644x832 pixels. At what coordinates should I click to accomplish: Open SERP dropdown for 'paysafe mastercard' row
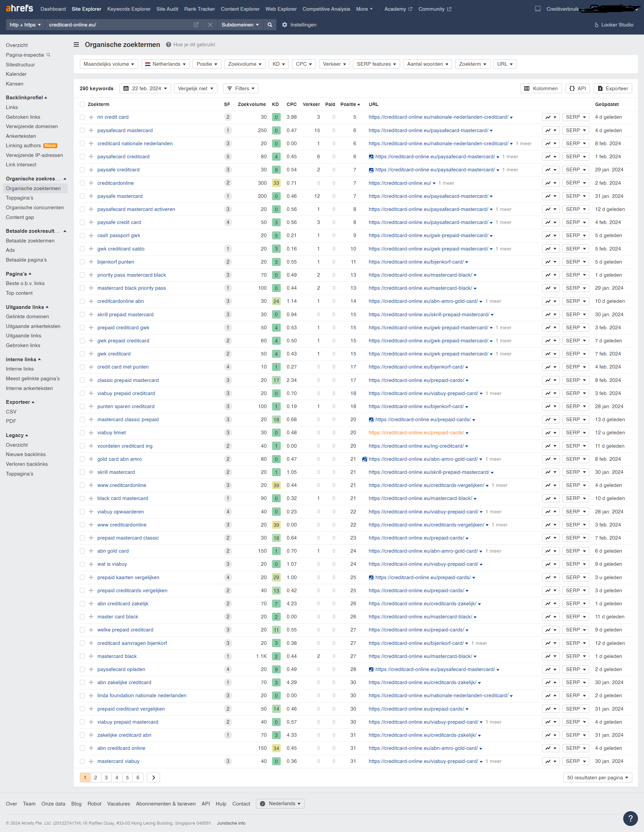[576, 196]
